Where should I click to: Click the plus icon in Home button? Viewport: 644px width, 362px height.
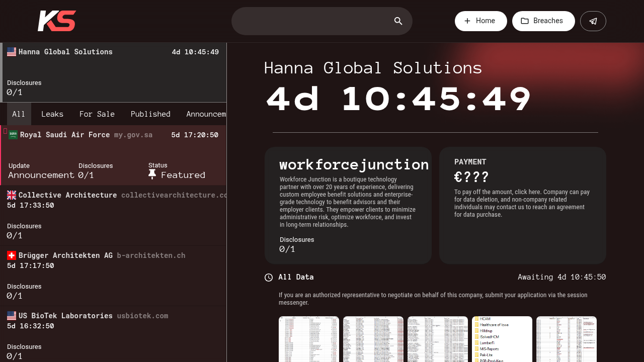(467, 21)
